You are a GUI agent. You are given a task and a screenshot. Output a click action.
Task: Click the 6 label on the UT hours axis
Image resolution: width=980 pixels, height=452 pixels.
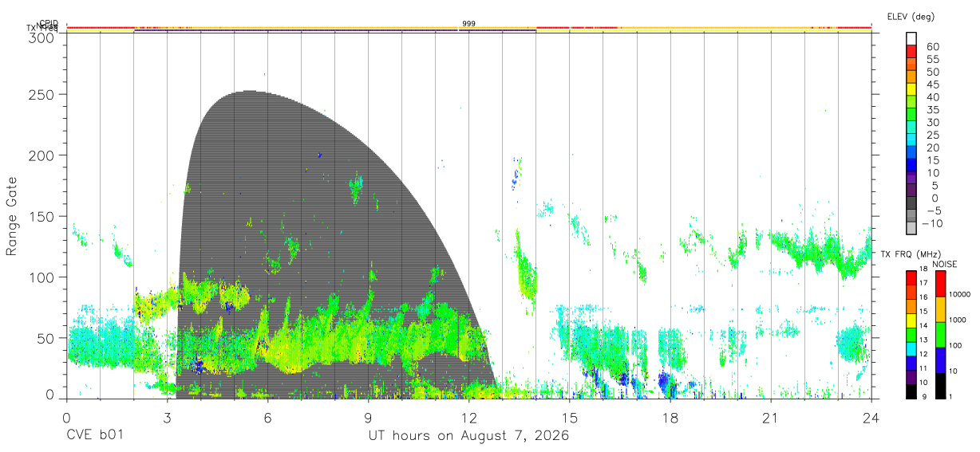tap(268, 418)
